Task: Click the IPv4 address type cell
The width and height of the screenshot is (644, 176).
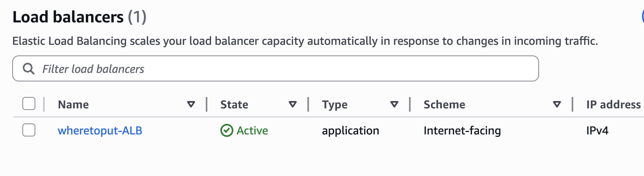Action: pos(597,131)
